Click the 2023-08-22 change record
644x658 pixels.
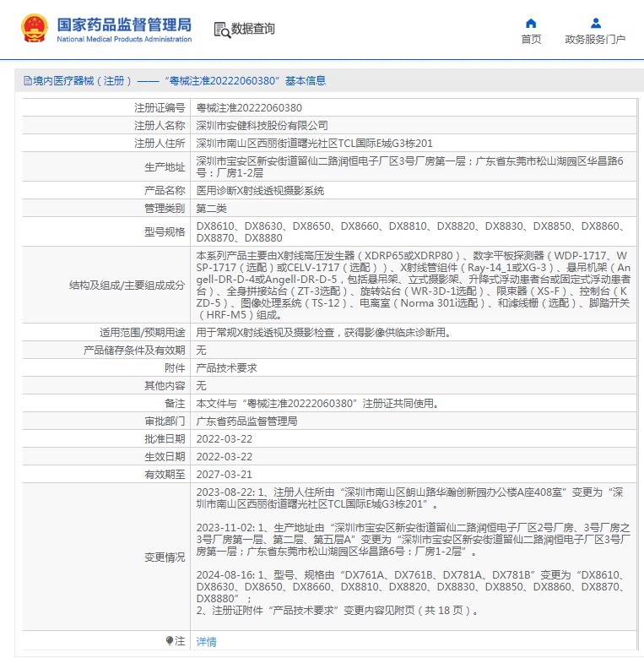(409, 498)
